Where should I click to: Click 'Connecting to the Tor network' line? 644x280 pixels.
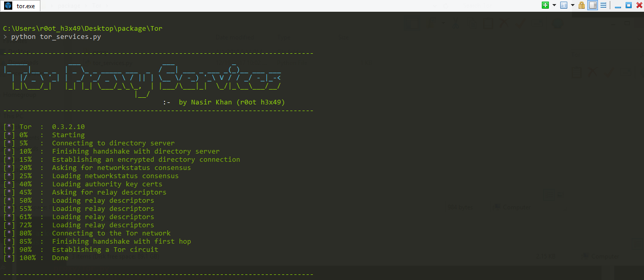tap(87, 233)
